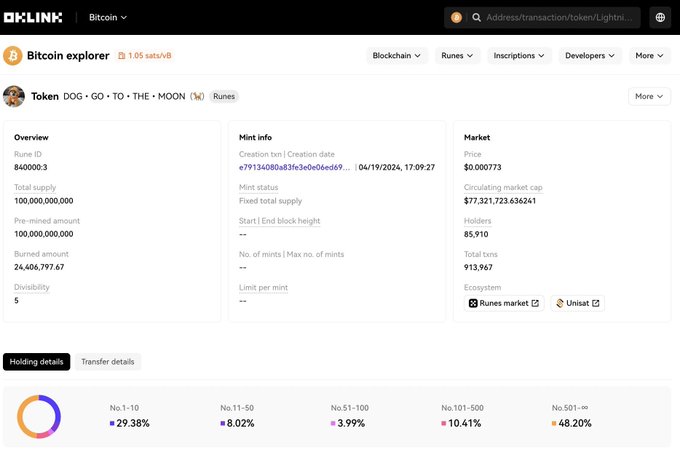Screen dimensions: 680x455
Task: Click the No.1-10 blue legend swatch
Action: [112, 423]
